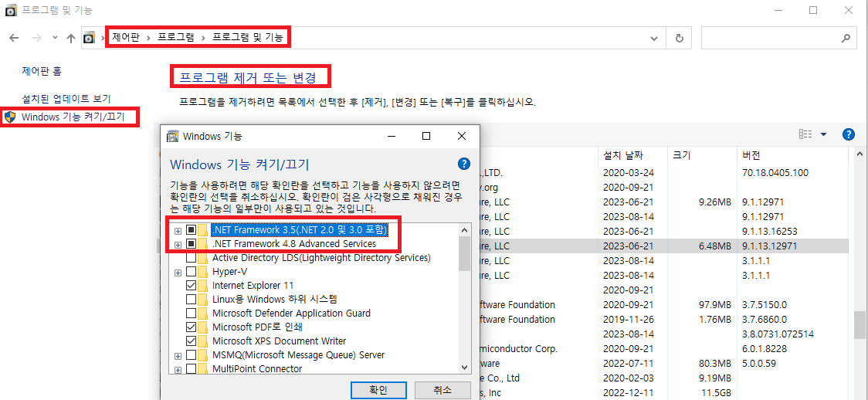Image resolution: width=868 pixels, height=400 pixels.
Task: Sort programs by 크기 column
Action: [681, 155]
